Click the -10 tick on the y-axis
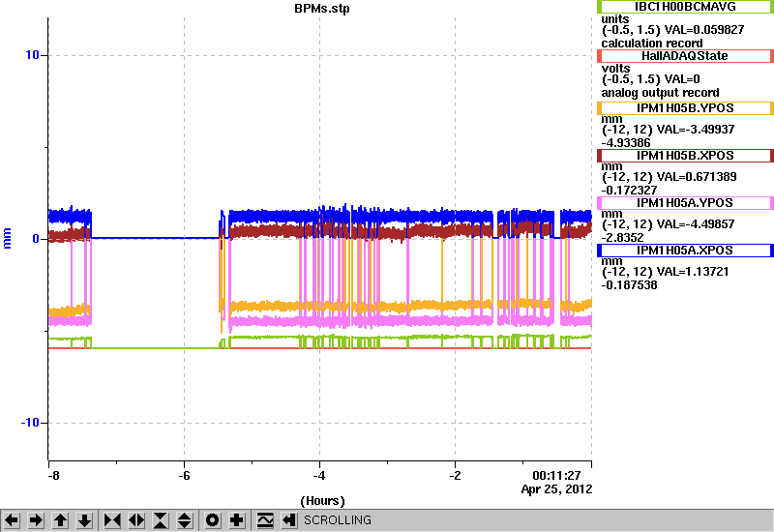 coord(30,423)
